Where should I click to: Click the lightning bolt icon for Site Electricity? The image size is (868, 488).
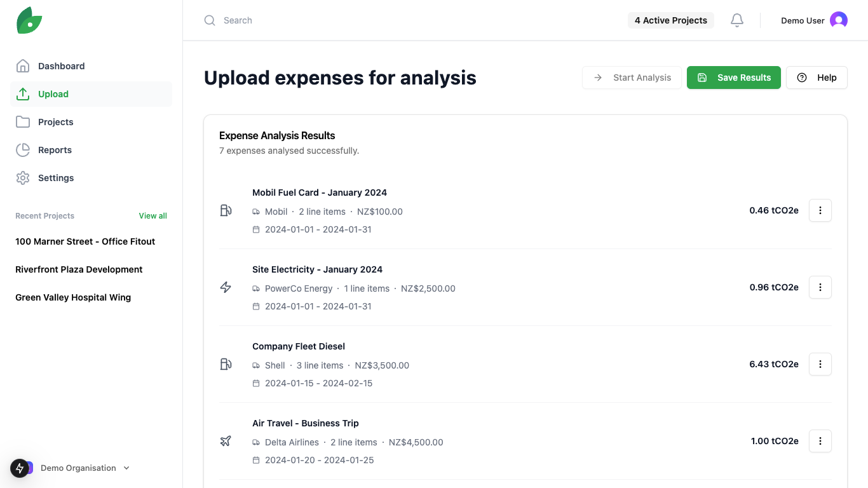point(226,287)
